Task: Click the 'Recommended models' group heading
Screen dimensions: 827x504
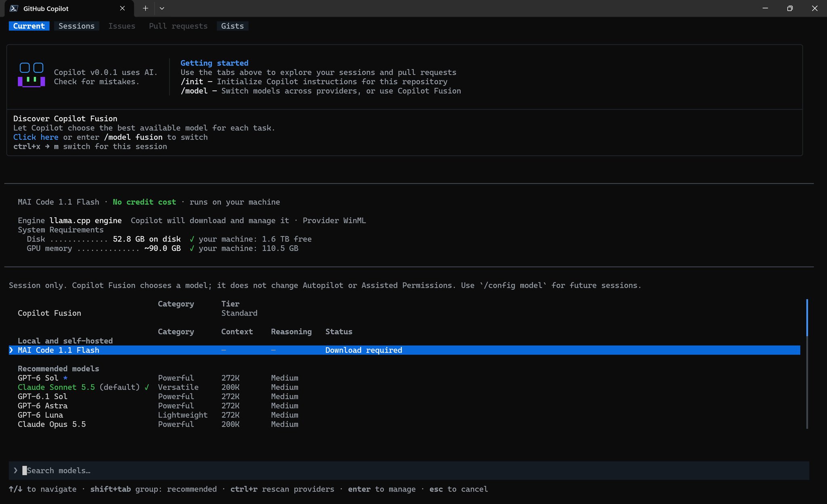Action: click(59, 369)
